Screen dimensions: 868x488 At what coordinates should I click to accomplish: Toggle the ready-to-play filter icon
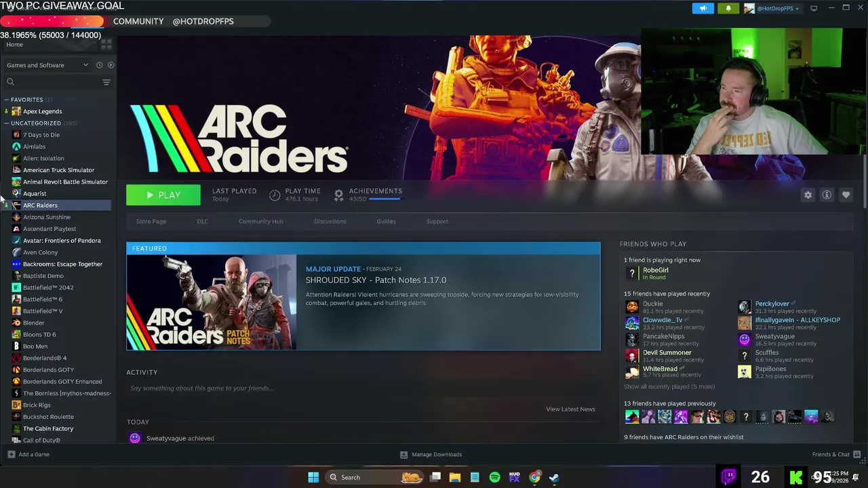click(x=111, y=65)
